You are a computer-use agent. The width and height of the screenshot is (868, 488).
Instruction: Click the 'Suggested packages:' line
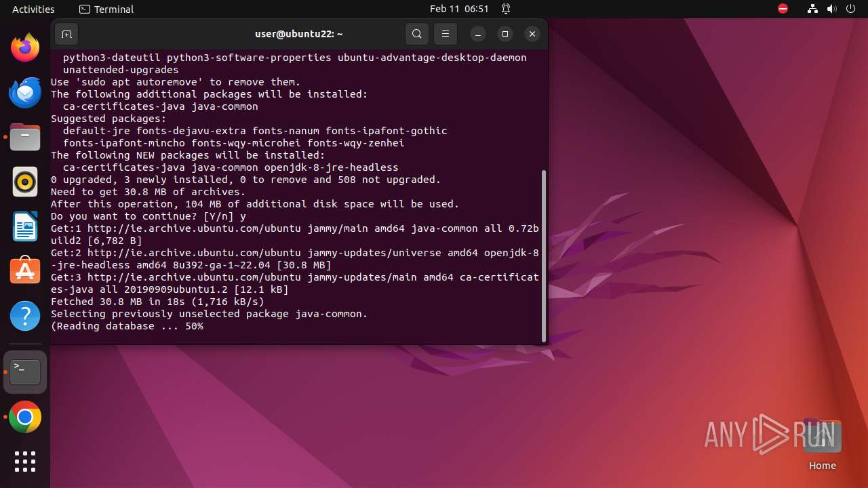coord(108,119)
